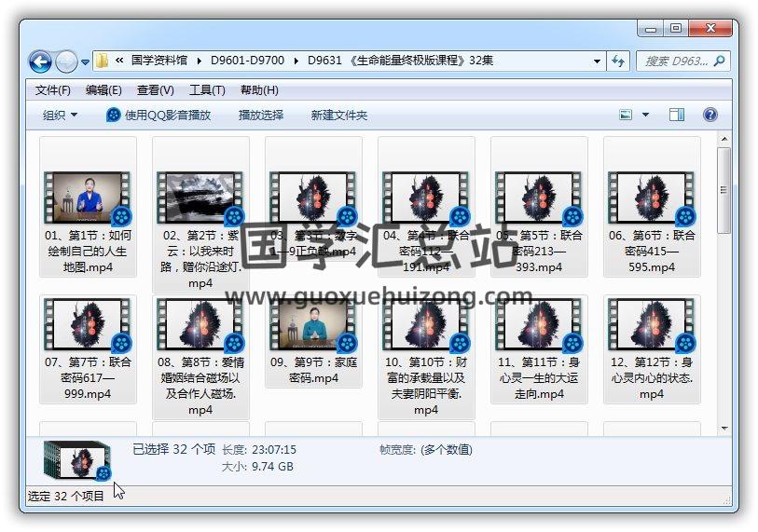Toggle the preview pane icon
This screenshot has height=532, width=758.
[677, 115]
